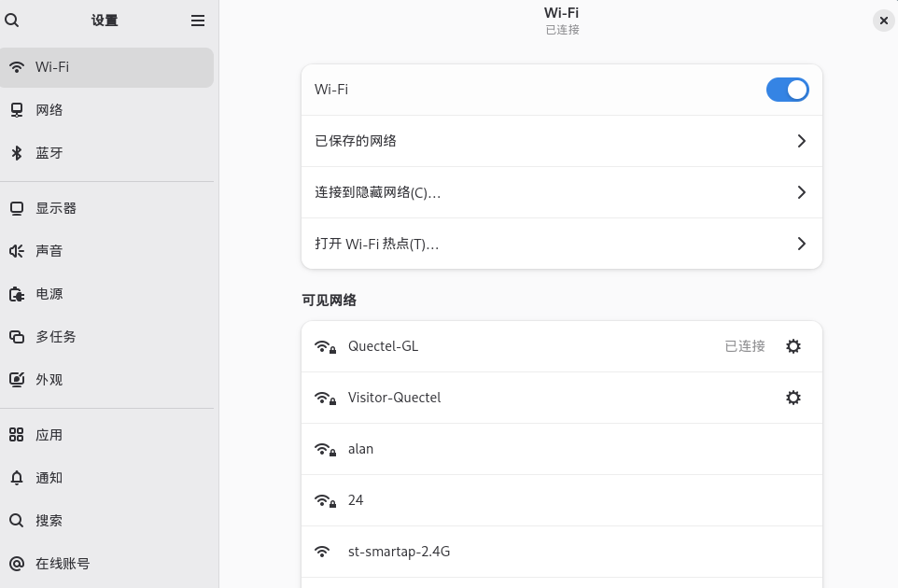The height and width of the screenshot is (588, 898).
Task: Select the network named 24
Action: (356, 500)
